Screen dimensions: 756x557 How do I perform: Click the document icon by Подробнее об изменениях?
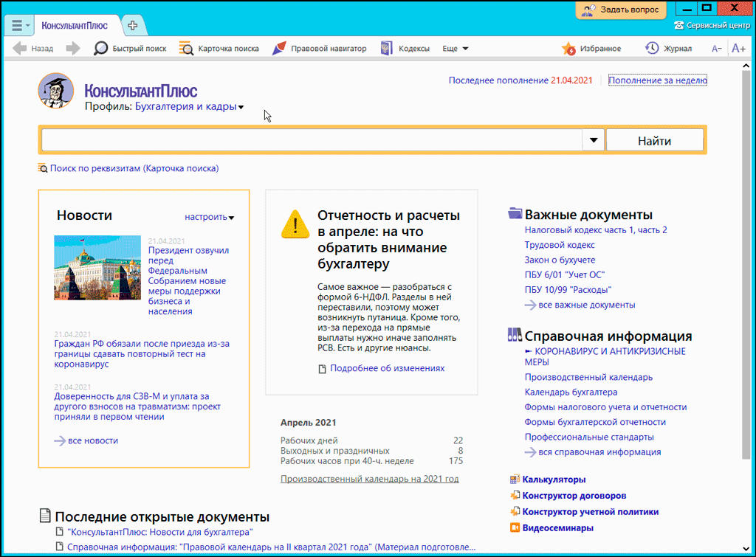tap(322, 369)
